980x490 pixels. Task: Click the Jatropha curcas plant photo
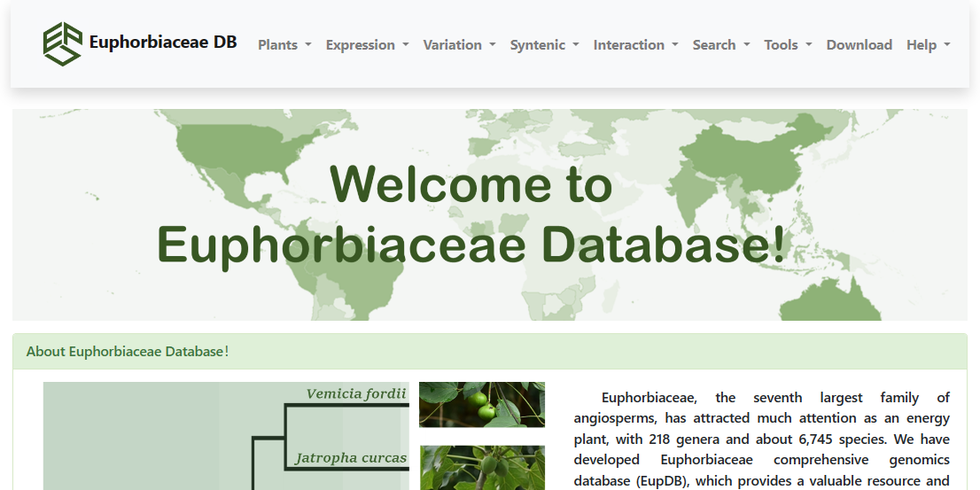click(481, 467)
